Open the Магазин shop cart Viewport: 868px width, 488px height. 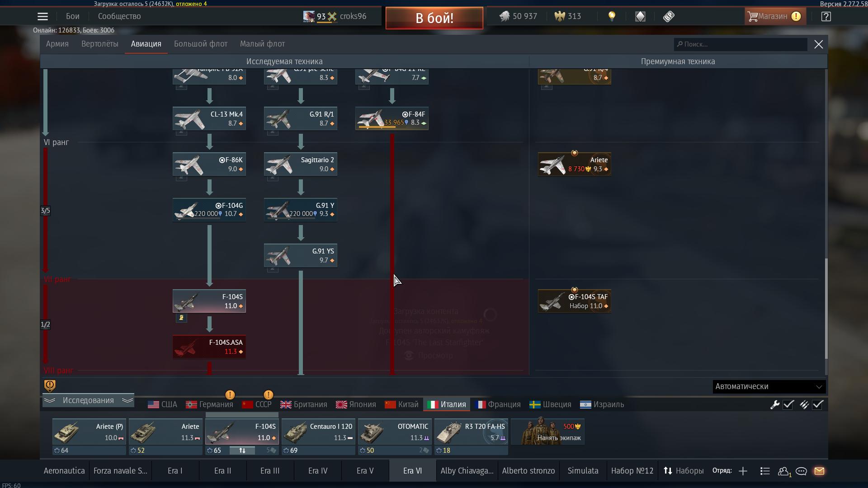(774, 16)
